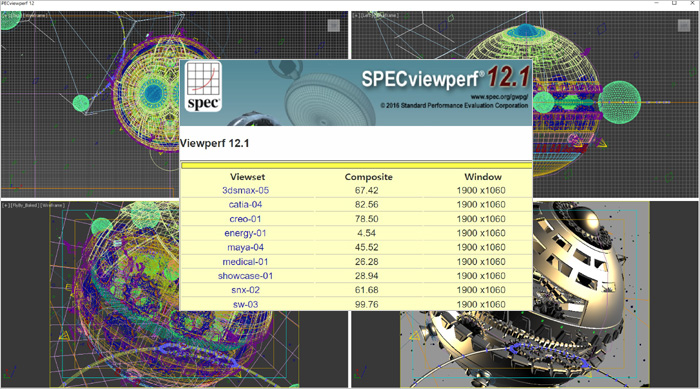
Task: Open the 3dsmax-05 viewset link
Action: coord(246,190)
